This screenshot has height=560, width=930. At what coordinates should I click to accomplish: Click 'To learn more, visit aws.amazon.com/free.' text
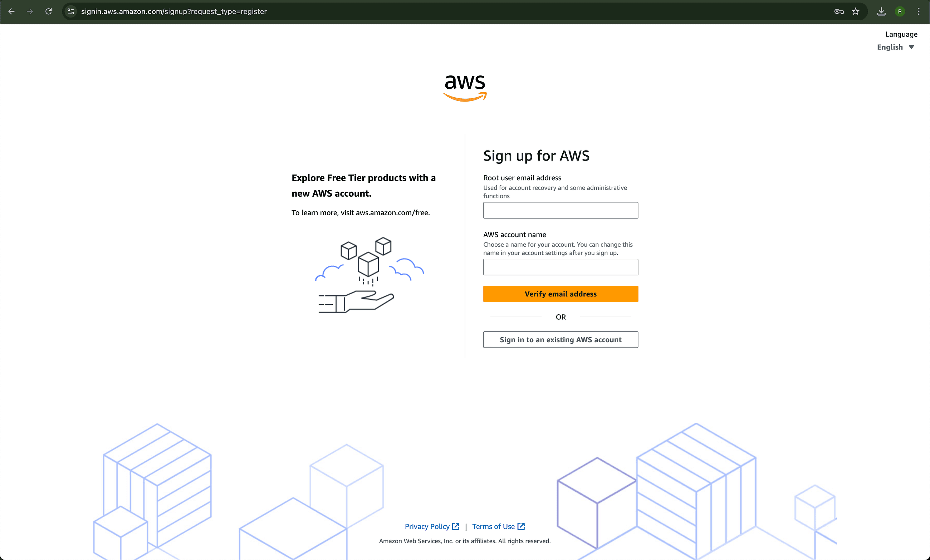pyautogui.click(x=361, y=213)
